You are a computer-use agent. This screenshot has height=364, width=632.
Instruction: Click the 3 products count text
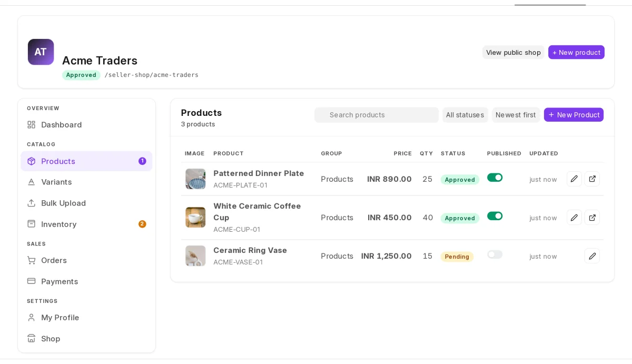point(198,124)
